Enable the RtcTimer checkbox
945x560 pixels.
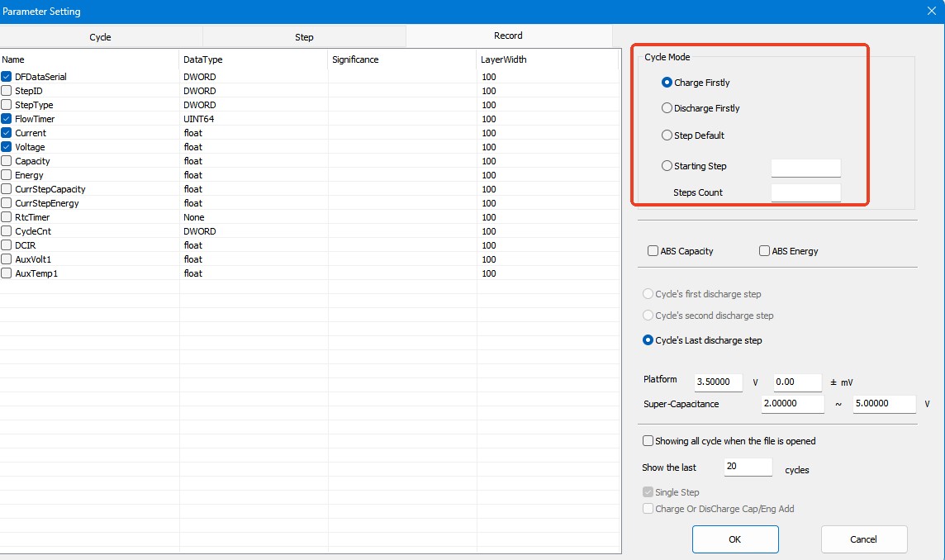(7, 217)
